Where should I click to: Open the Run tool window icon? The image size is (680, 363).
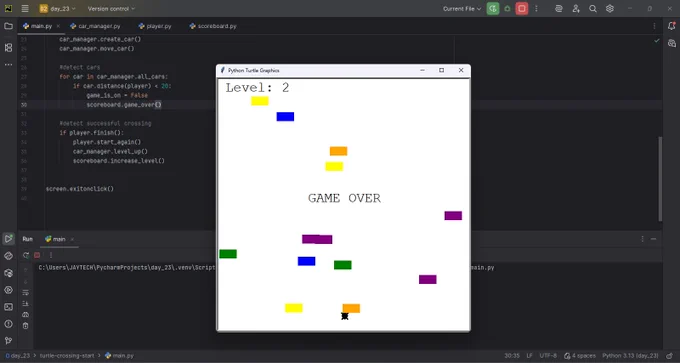click(8, 239)
